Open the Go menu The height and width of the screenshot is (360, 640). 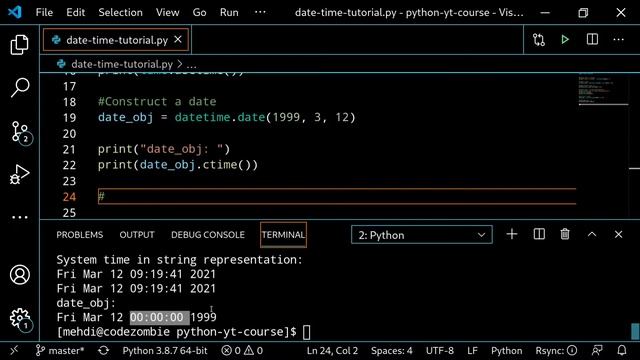tap(199, 12)
